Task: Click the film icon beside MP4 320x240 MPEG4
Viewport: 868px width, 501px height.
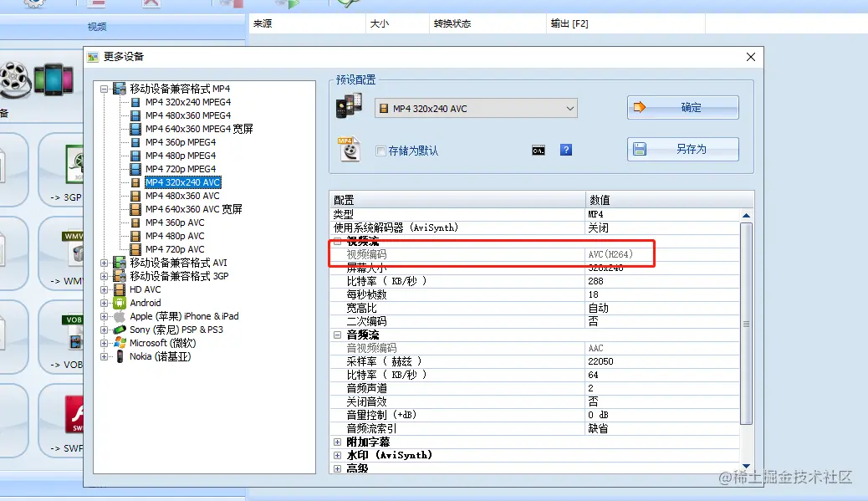Action: (x=135, y=102)
